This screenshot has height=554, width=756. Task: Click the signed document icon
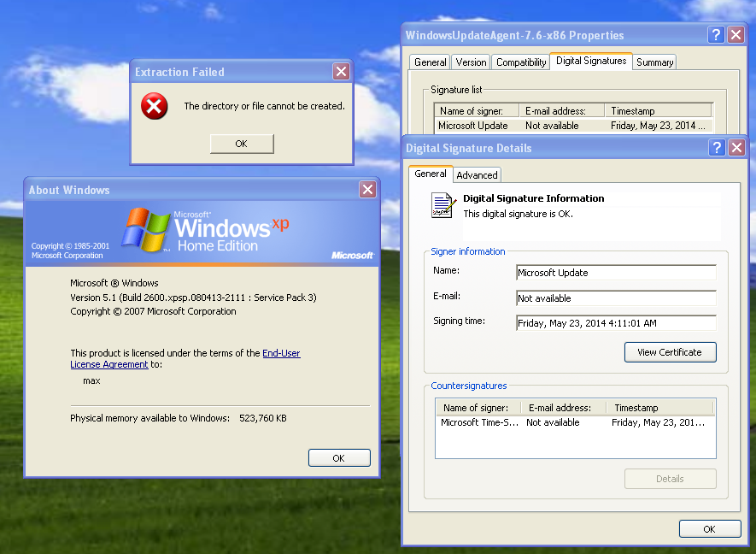[443, 205]
